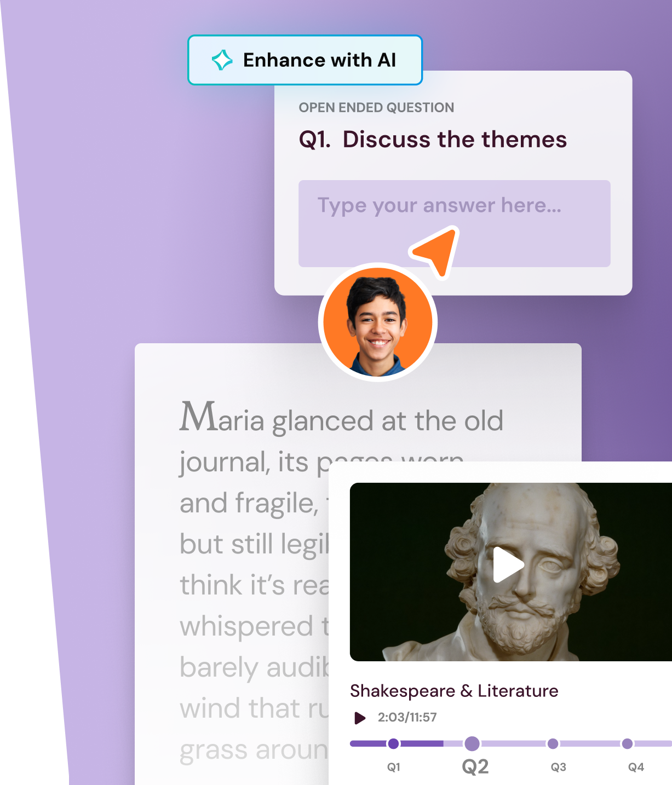Screen dimensions: 672x785
Task: Jump to Q4 marker on timeline
Action: point(628,743)
